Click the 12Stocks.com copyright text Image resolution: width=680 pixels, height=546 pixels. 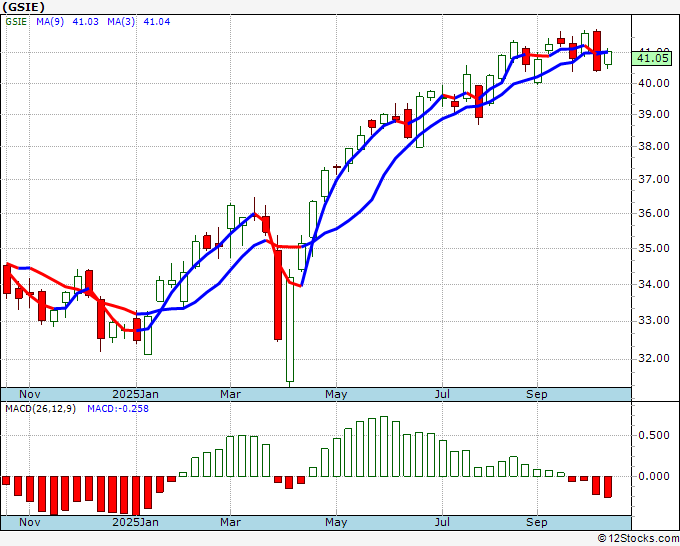[638, 539]
